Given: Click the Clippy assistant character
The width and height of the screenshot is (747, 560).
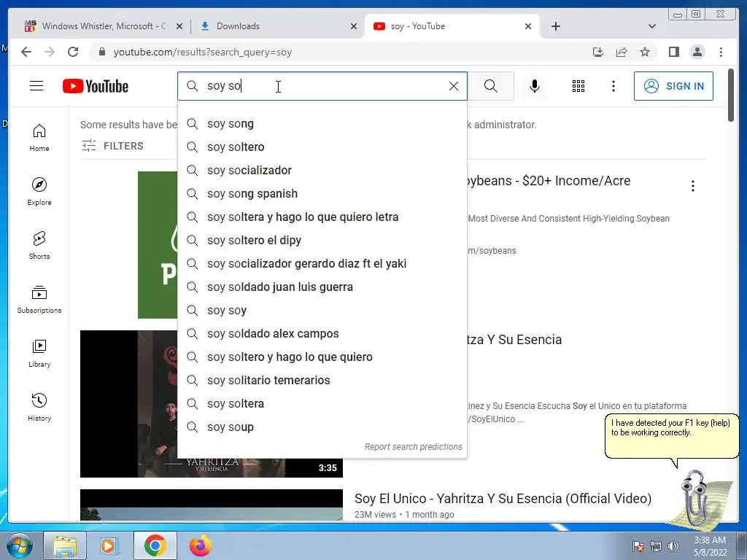Looking at the screenshot, I should tap(697, 499).
